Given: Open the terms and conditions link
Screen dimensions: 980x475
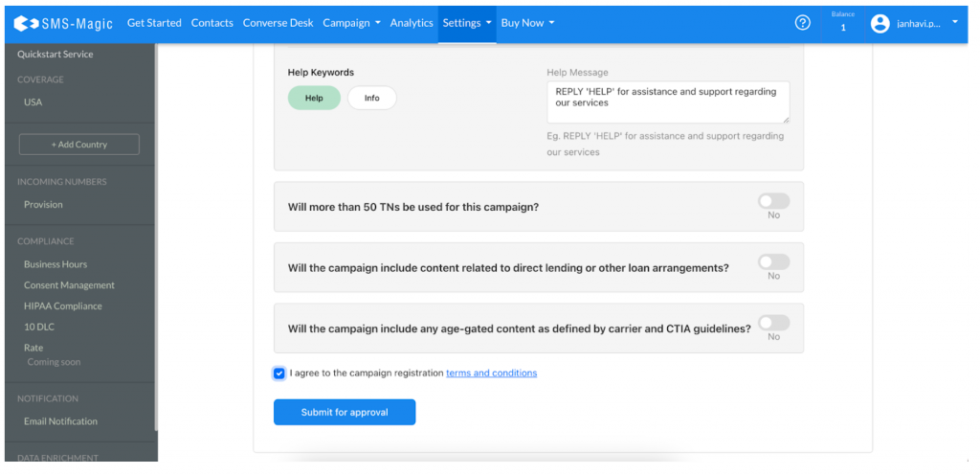Looking at the screenshot, I should pyautogui.click(x=491, y=373).
